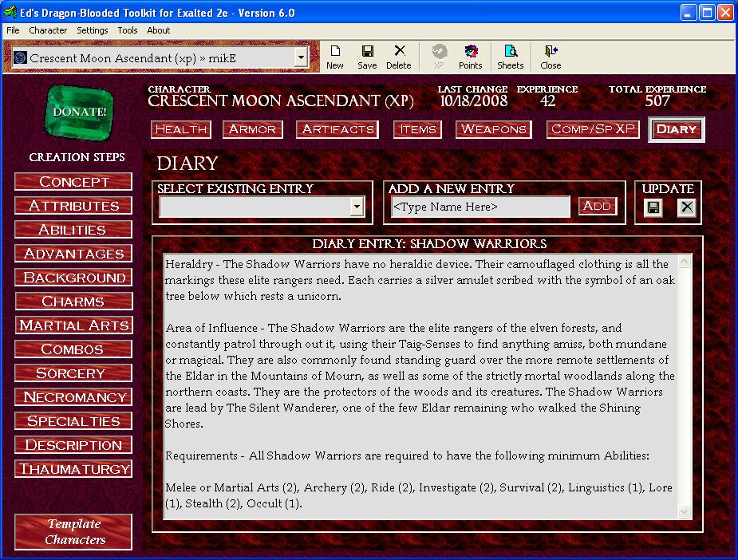Open the Points toolbar icon

(470, 57)
